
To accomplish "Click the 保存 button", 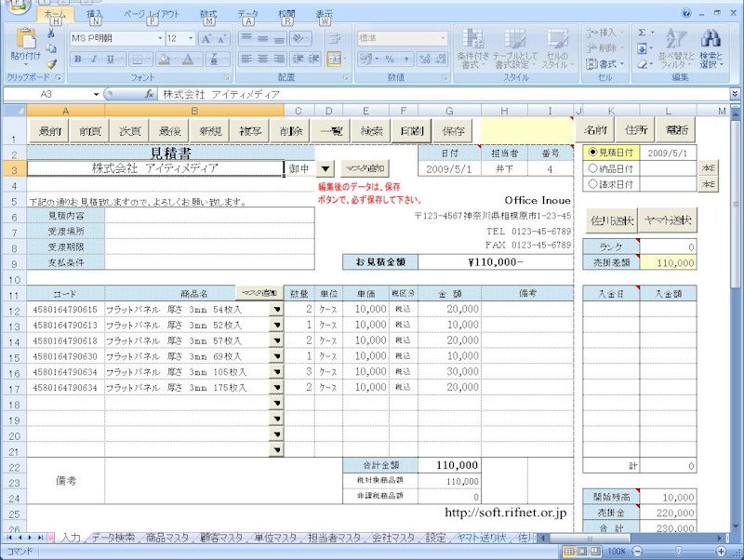I will 453,131.
